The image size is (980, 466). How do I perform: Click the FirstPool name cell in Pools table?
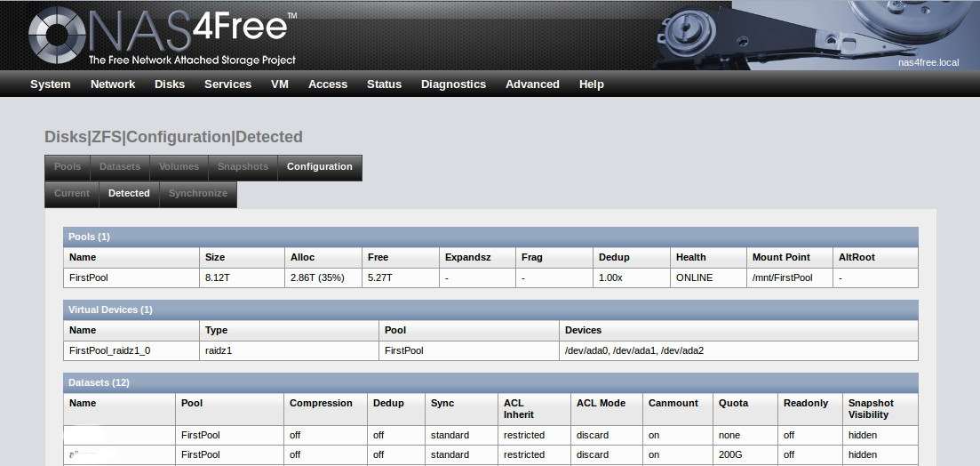pyautogui.click(x=89, y=277)
